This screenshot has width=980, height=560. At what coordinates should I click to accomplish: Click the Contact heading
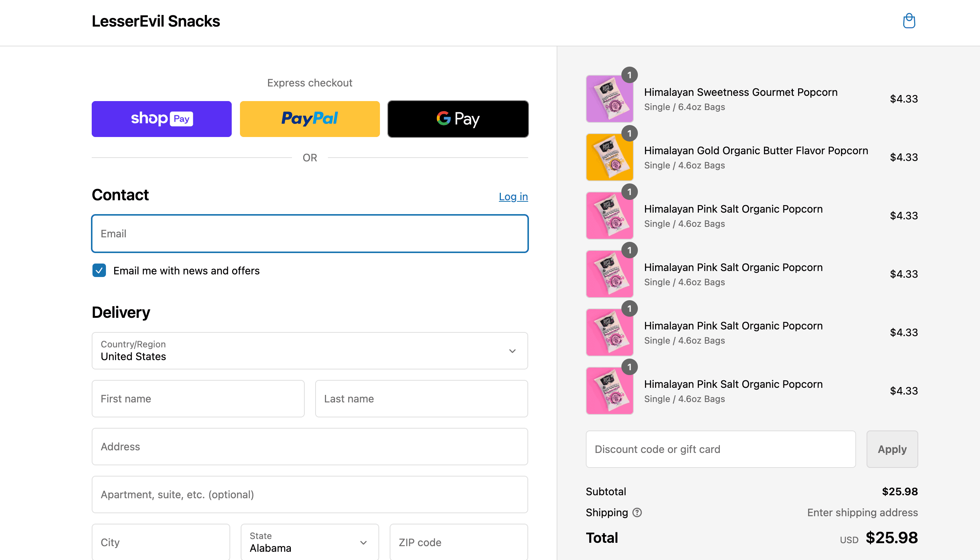coord(120,195)
